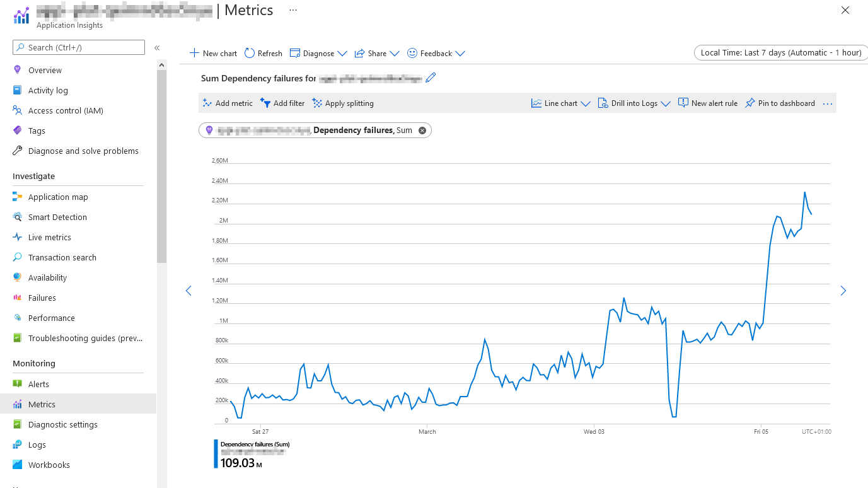Screen dimensions: 868x488
Task: Navigate to Live metrics
Action: click(49, 237)
